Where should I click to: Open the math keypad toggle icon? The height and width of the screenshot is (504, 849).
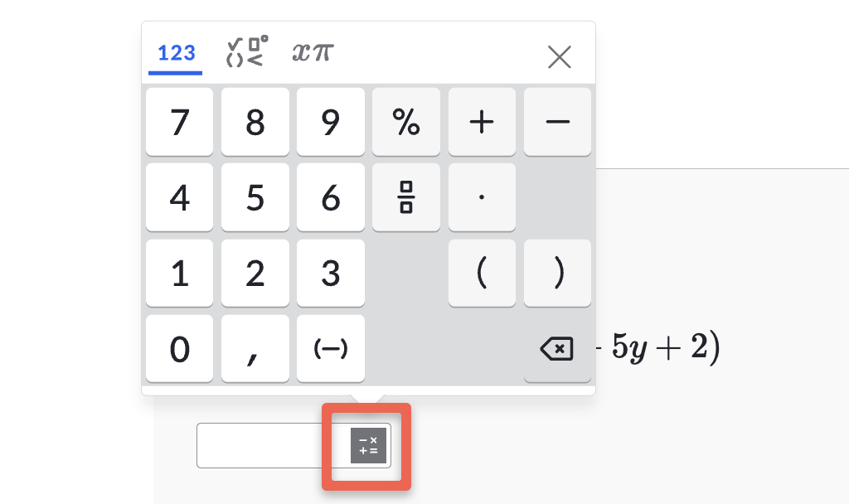click(x=368, y=445)
